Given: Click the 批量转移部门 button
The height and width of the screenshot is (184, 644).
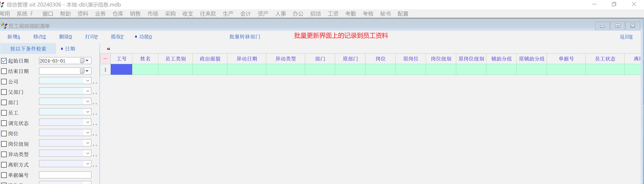Looking at the screenshot, I should (245, 37).
